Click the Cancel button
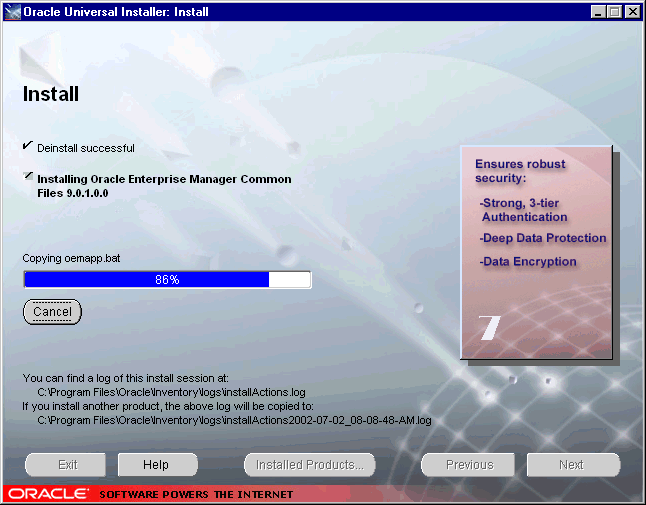This screenshot has height=505, width=646. pos(52,312)
